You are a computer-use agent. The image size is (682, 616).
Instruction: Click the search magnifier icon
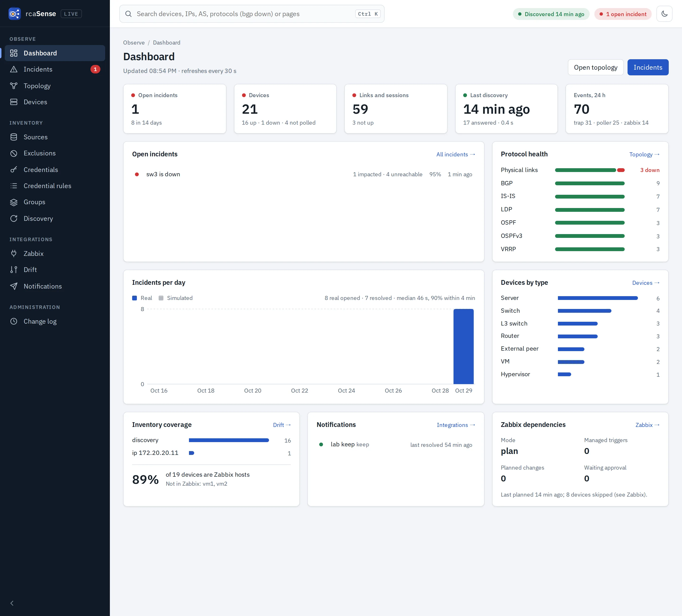[x=128, y=14]
